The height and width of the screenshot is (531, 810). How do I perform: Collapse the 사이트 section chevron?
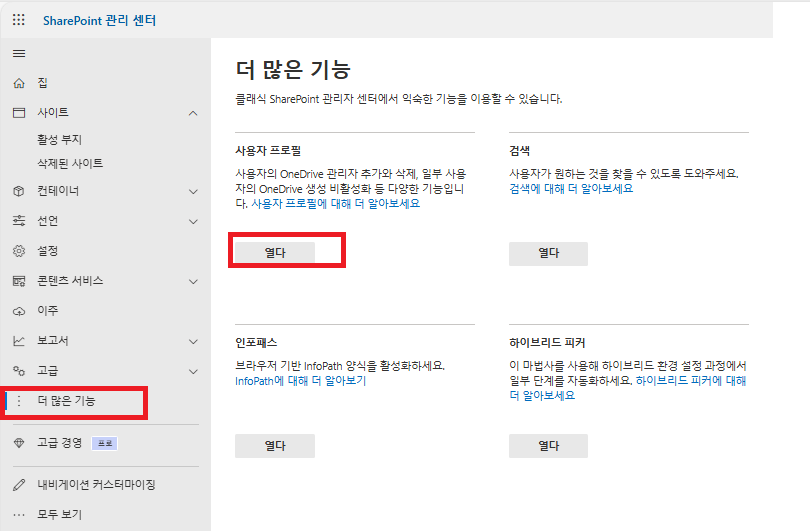193,113
